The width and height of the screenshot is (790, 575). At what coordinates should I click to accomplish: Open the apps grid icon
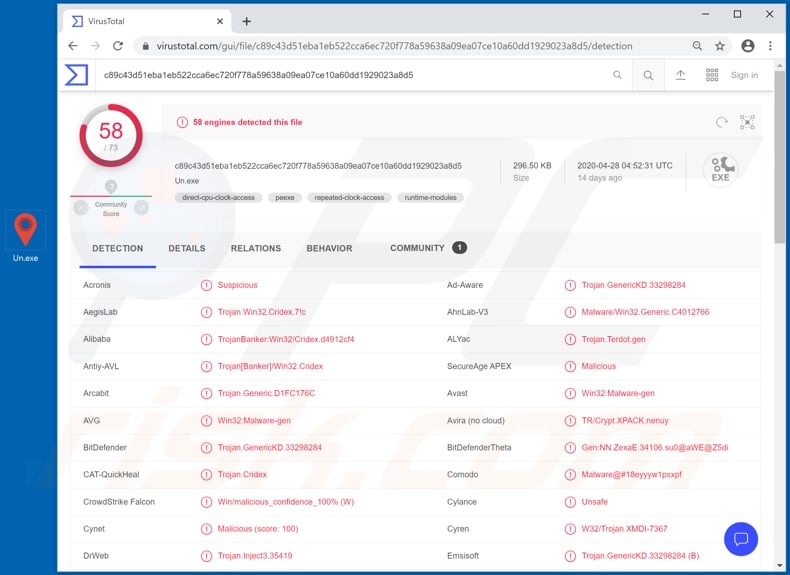[712, 75]
